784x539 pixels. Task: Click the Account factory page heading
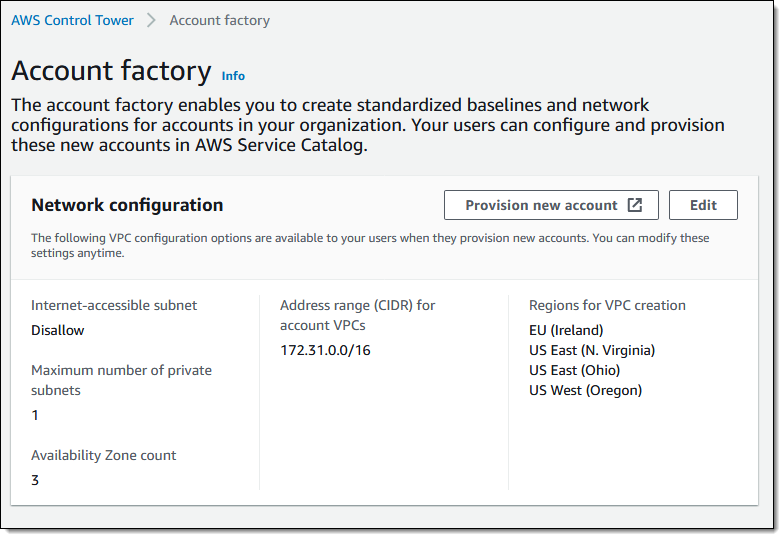click(x=111, y=71)
